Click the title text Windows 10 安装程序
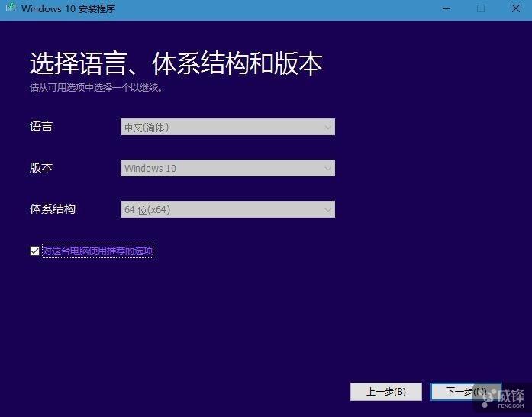 (x=68, y=8)
